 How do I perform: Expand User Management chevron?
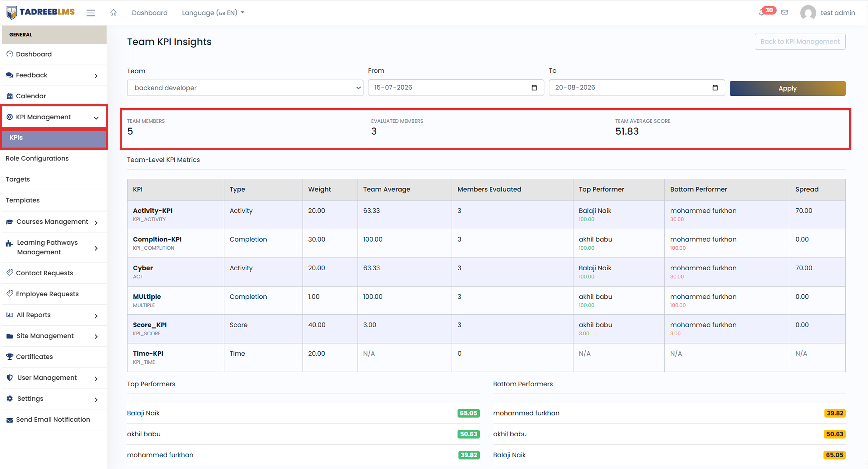click(x=96, y=379)
